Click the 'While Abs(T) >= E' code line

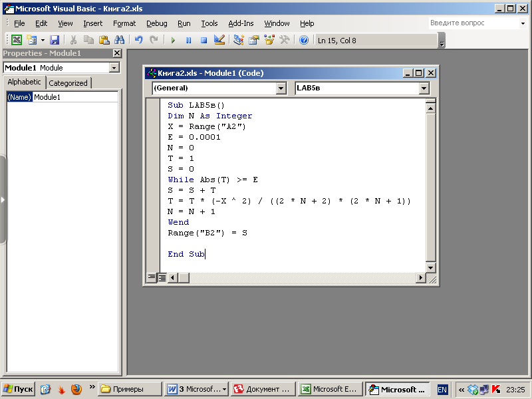pos(213,180)
